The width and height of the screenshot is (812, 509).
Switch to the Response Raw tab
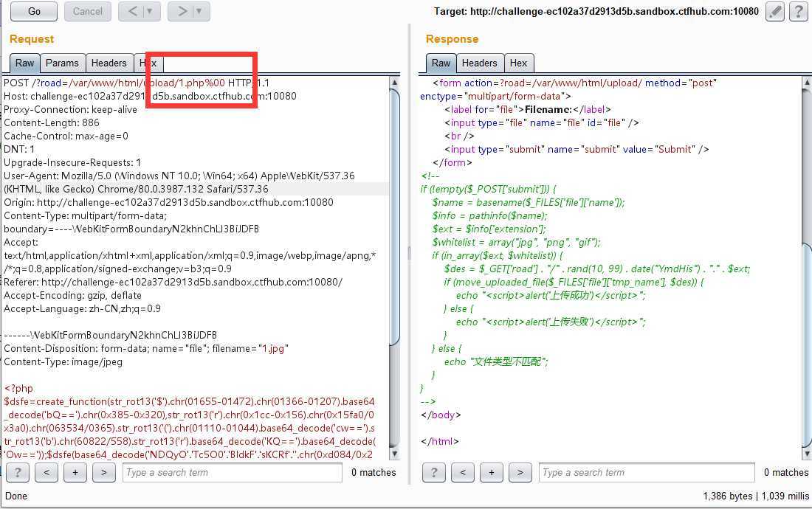point(441,63)
